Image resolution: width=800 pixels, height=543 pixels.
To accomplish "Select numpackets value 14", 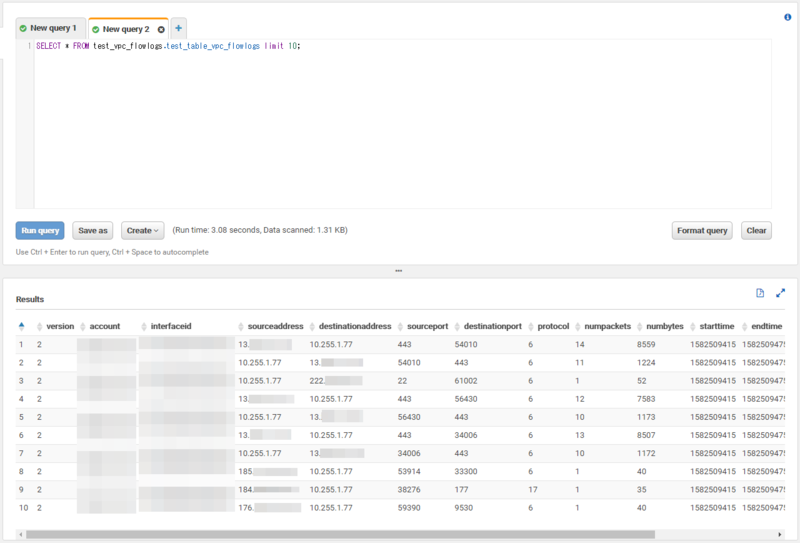I will [x=580, y=344].
